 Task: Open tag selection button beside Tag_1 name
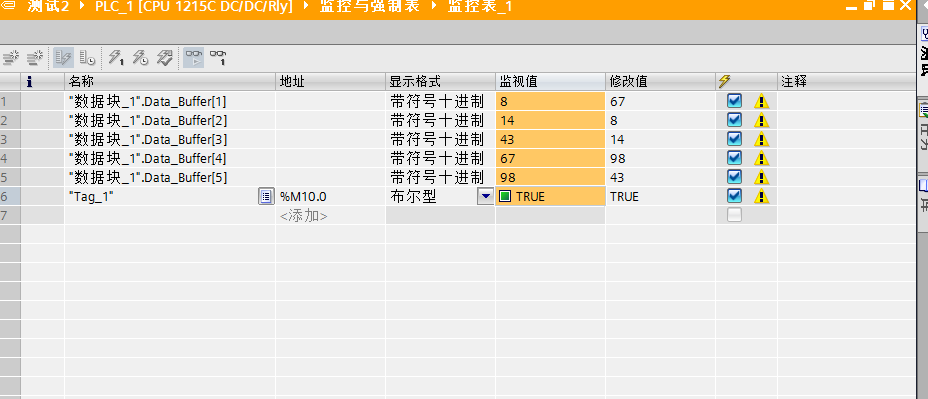click(x=266, y=197)
